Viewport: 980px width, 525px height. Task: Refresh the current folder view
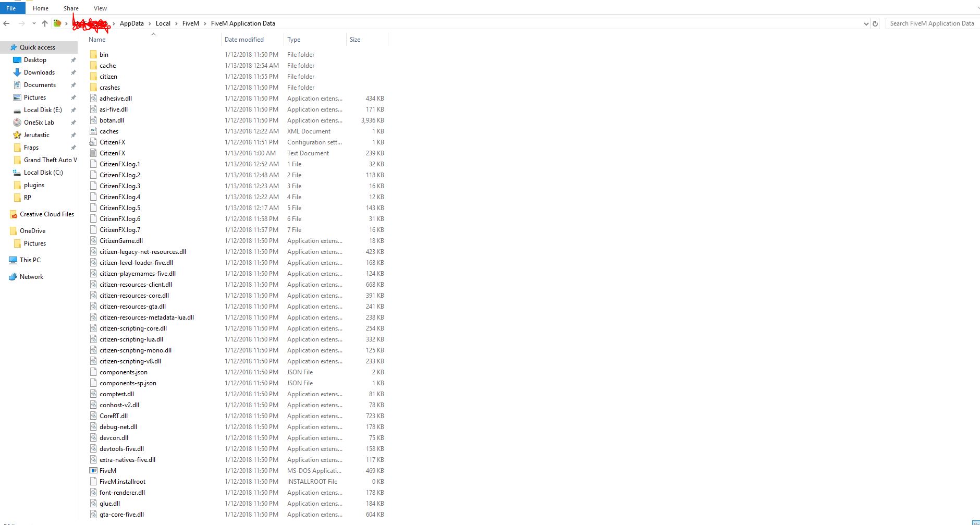(x=875, y=23)
